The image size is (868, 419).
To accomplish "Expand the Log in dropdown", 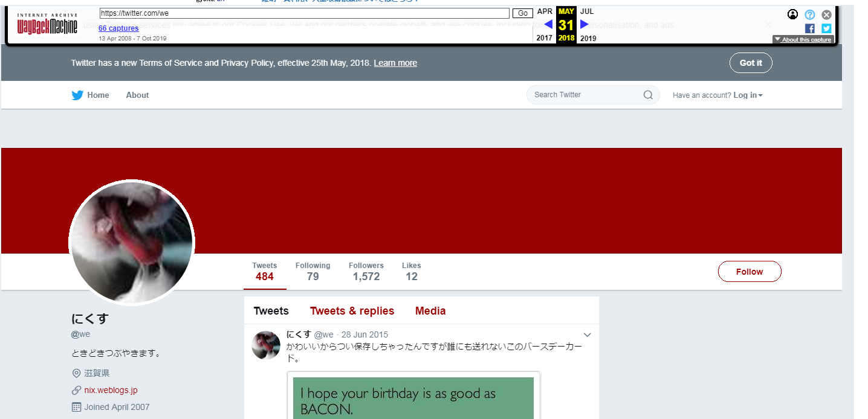I will click(748, 95).
